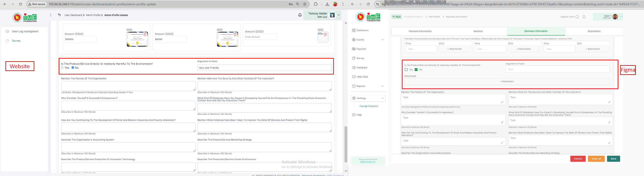
Task: Click the green Save button
Action: (613, 159)
